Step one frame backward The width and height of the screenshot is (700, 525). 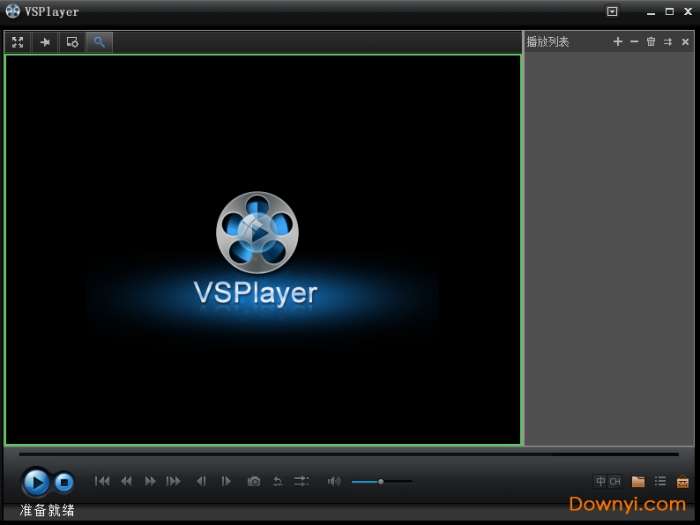coord(201,481)
